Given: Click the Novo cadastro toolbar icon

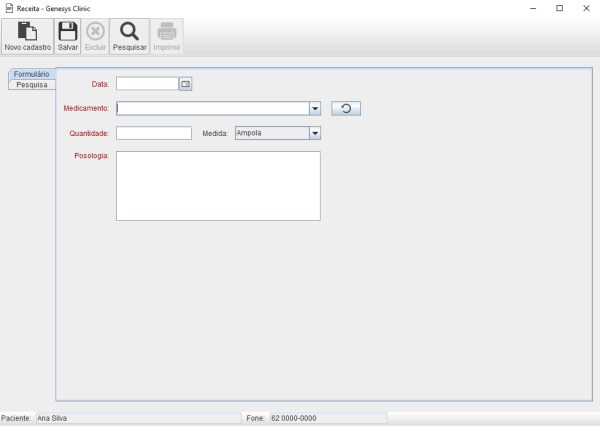Looking at the screenshot, I should (28, 31).
